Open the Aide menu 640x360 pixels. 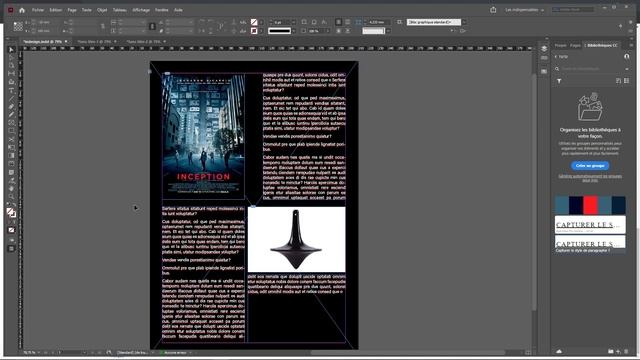pyautogui.click(x=178, y=10)
